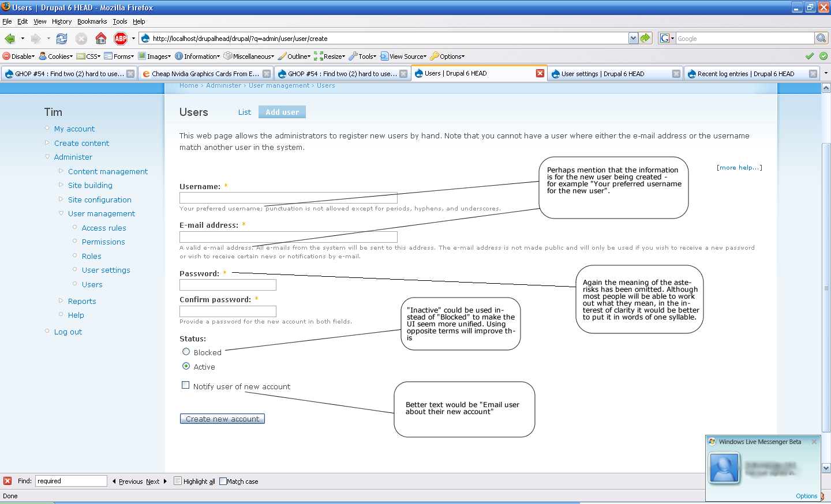
Task: Select the Blocked status radio button
Action: click(186, 352)
